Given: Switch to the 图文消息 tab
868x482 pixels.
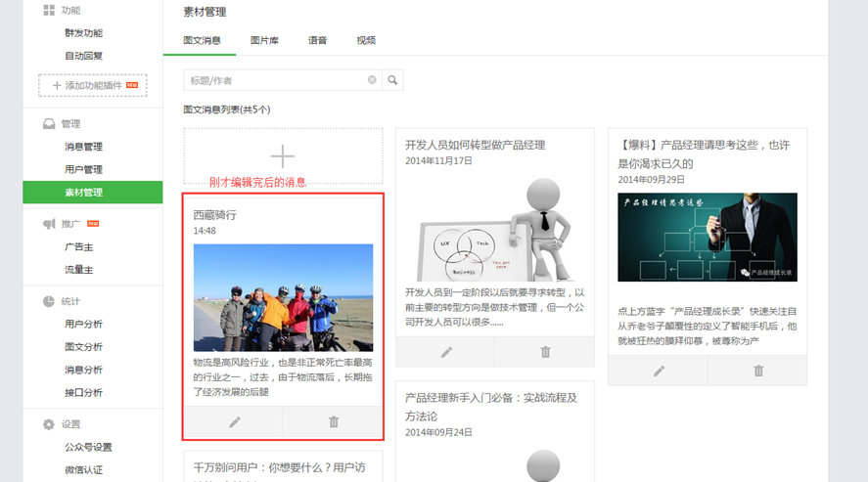Looking at the screenshot, I should point(202,40).
